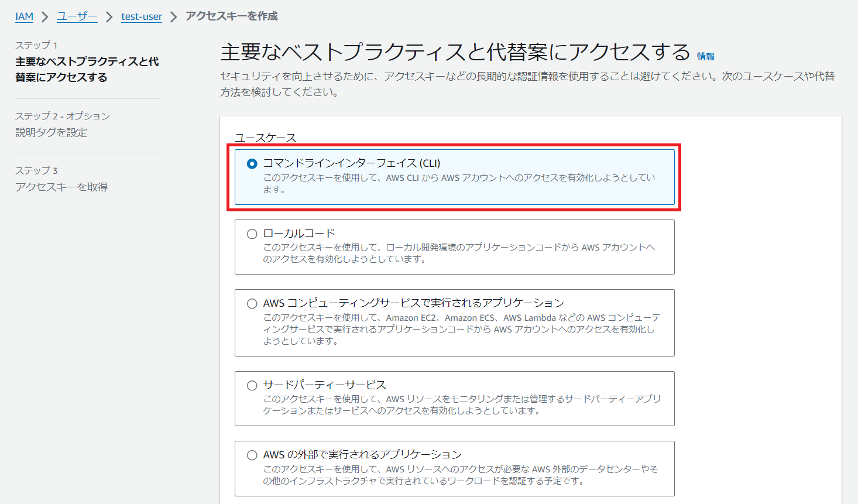Click the ローカルコード card description text
This screenshot has height=504, width=858.
(458, 253)
